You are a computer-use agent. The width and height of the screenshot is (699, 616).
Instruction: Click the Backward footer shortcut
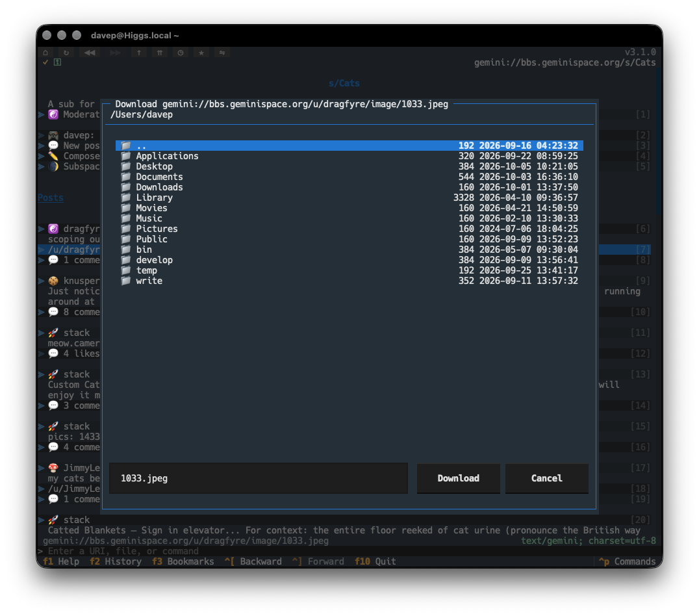tap(253, 561)
